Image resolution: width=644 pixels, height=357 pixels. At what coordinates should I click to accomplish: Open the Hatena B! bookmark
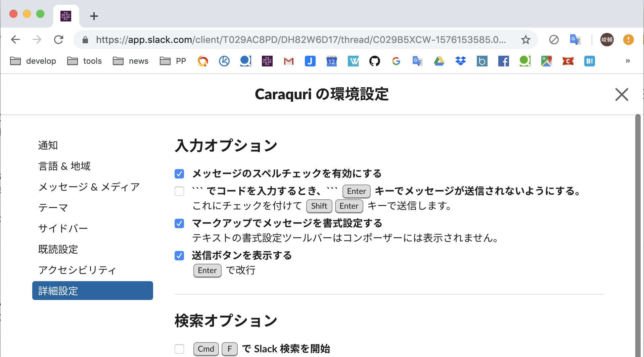[x=590, y=61]
